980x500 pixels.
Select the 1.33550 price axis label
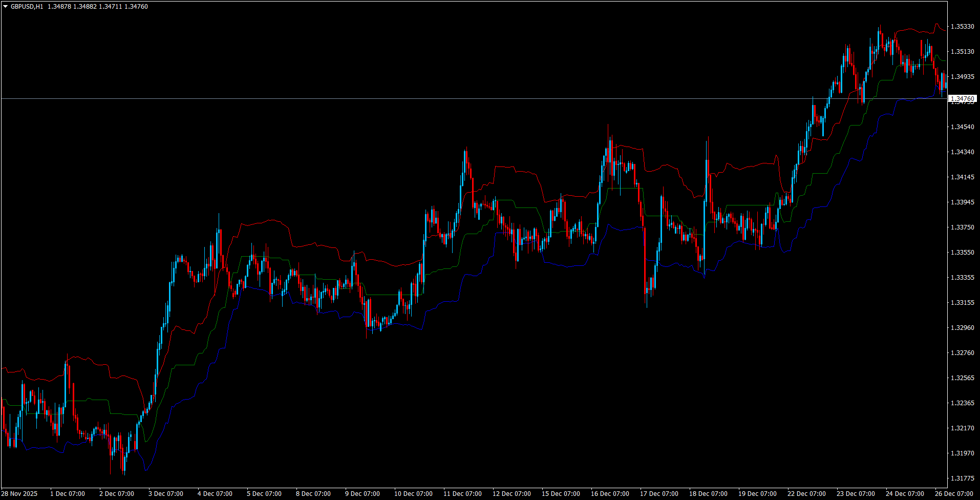coord(963,253)
